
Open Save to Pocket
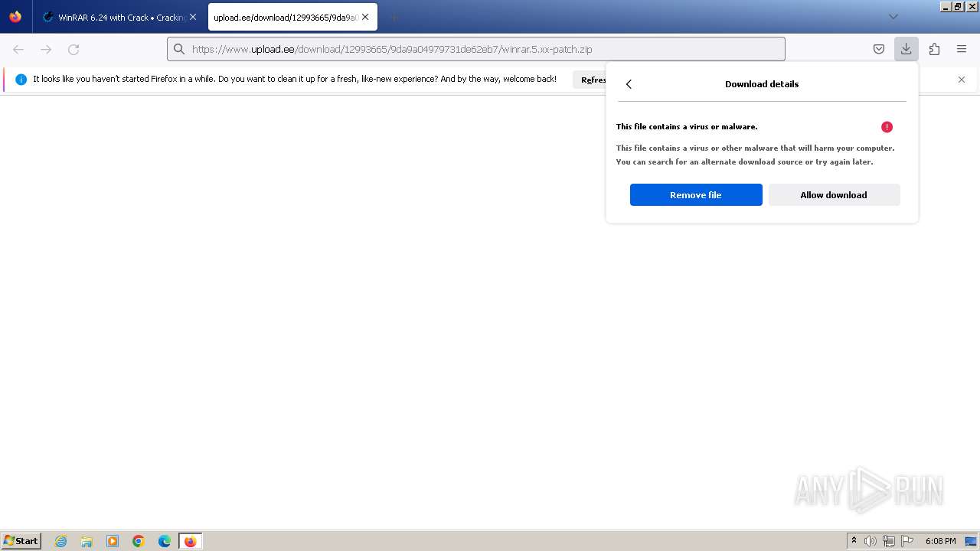(x=879, y=49)
